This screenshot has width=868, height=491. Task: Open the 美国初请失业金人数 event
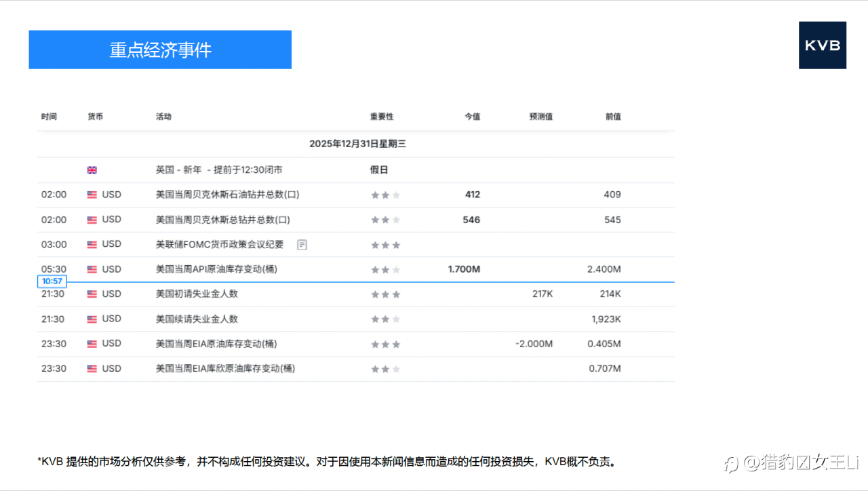[x=197, y=294]
